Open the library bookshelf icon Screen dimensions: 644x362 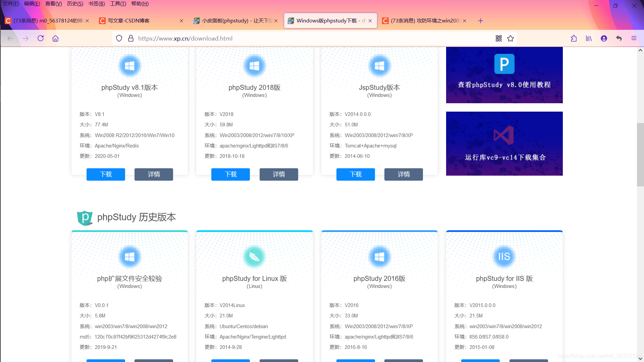point(589,39)
